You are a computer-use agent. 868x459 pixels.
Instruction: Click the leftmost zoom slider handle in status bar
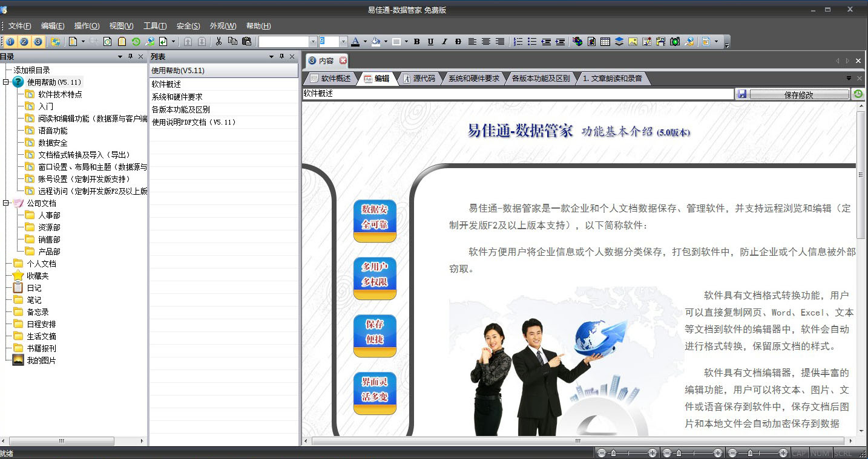click(x=613, y=453)
